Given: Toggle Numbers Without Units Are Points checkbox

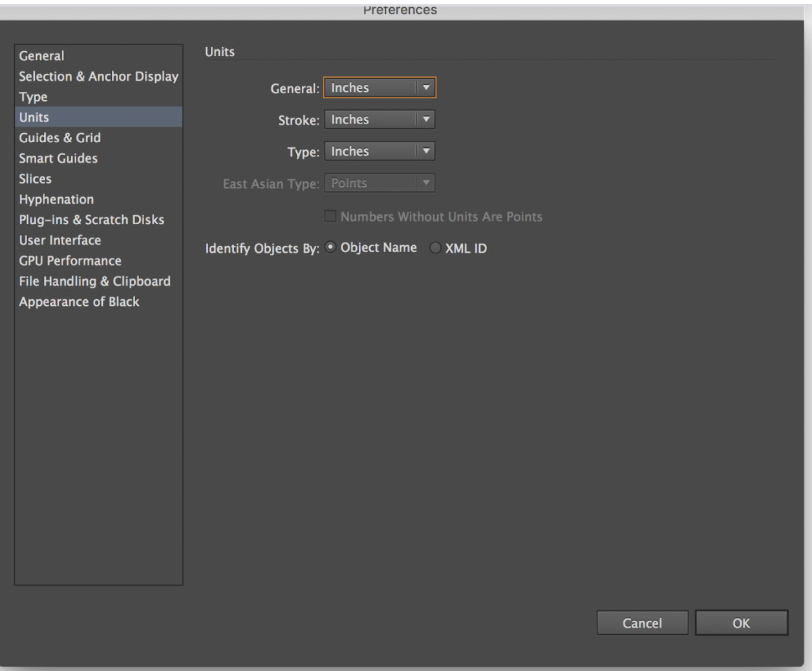Looking at the screenshot, I should 330,217.
